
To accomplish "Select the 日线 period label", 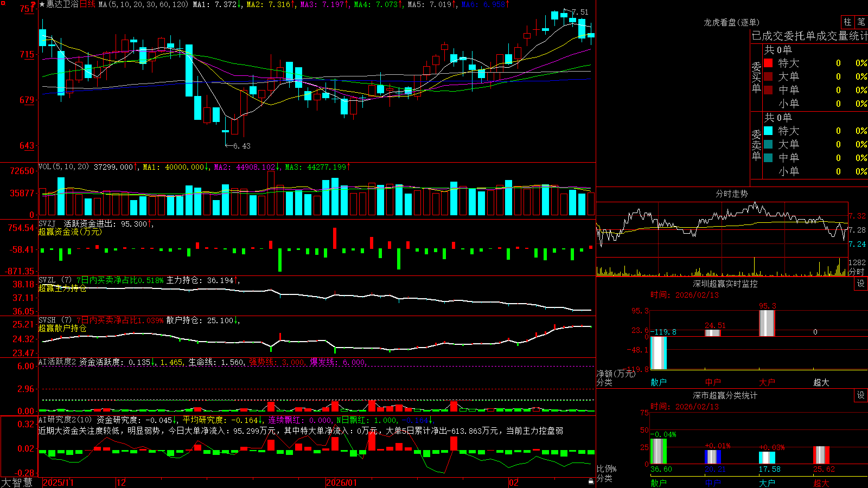I will [x=87, y=4].
